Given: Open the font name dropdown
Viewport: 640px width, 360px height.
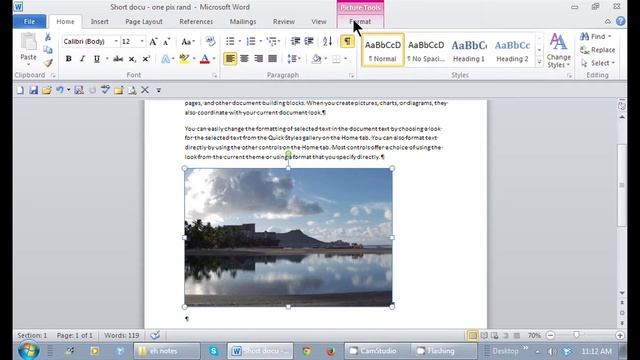Looking at the screenshot, I should tap(116, 41).
